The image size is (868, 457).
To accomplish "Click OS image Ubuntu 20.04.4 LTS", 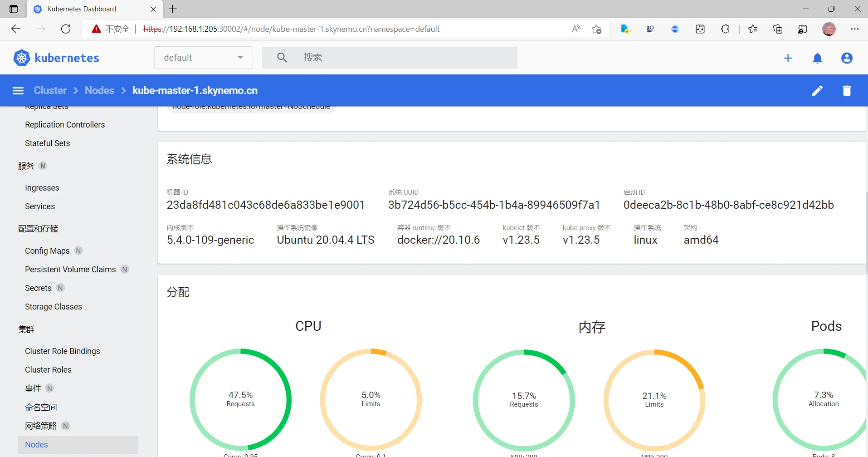I will click(326, 240).
